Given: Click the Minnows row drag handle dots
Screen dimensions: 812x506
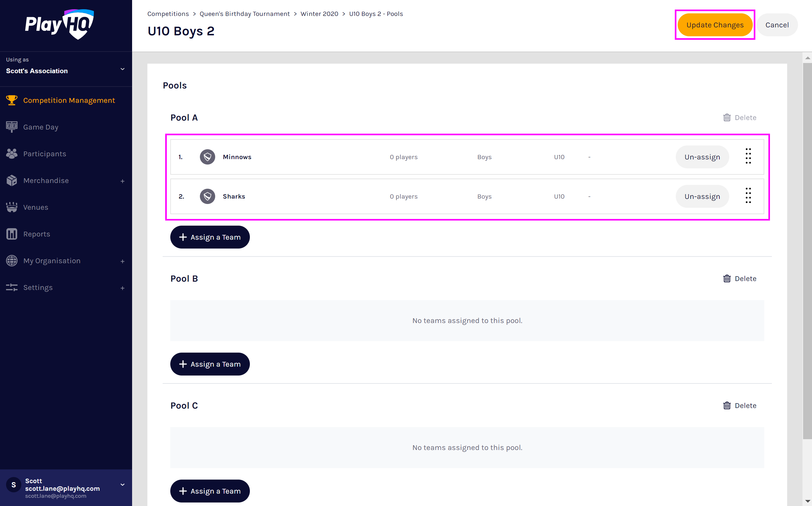Looking at the screenshot, I should tap(748, 156).
